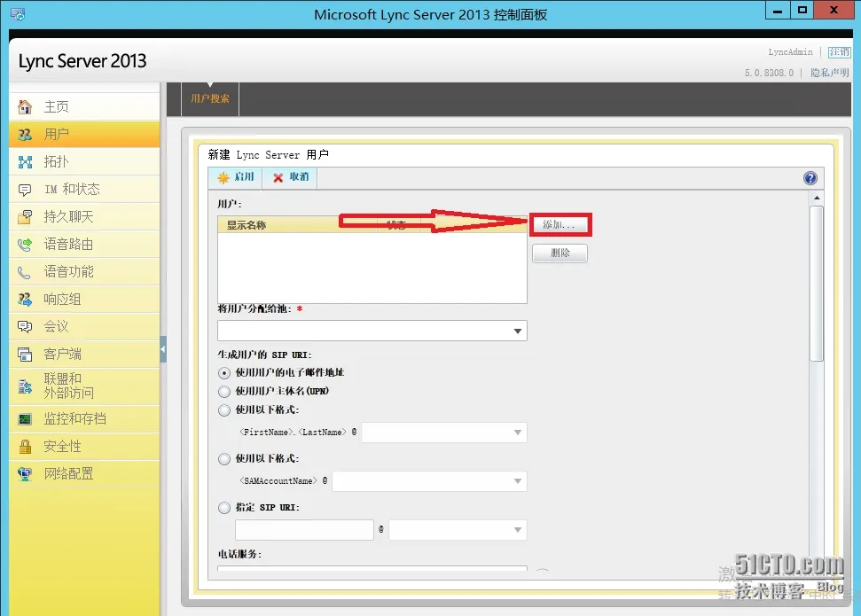Open 联盟和外部访问 federation icon
Viewport: 861px width, 616px height.
25,386
